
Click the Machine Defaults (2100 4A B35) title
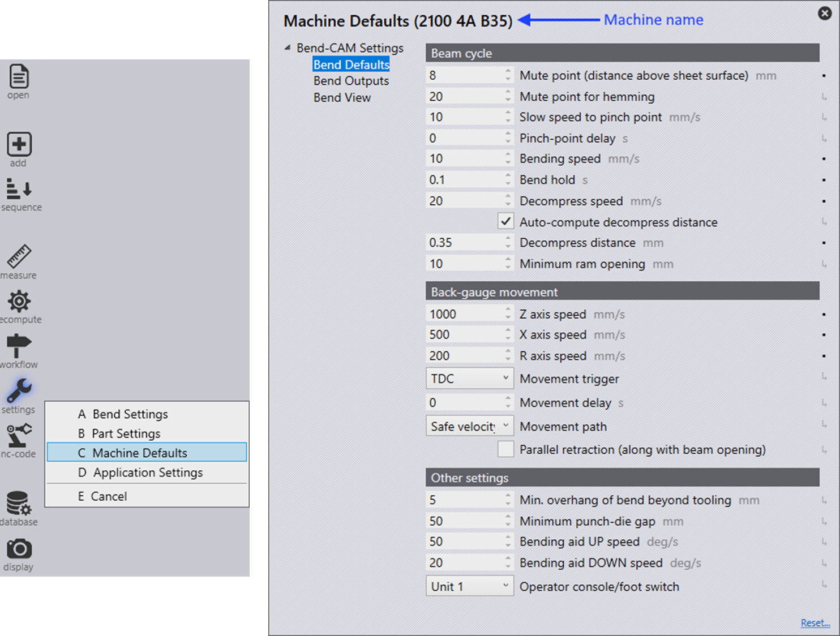pyautogui.click(x=398, y=21)
